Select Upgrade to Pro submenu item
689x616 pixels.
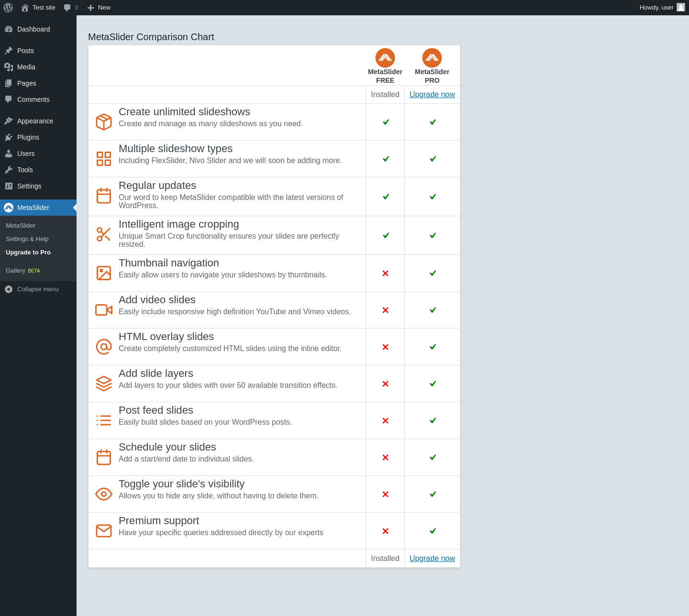tap(28, 253)
